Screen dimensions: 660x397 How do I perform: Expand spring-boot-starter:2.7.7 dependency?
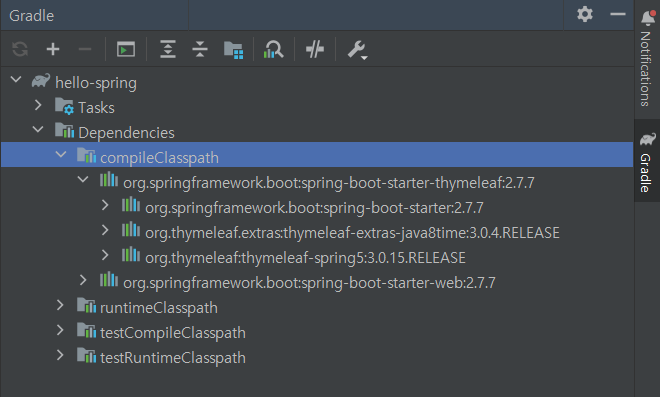(105, 205)
